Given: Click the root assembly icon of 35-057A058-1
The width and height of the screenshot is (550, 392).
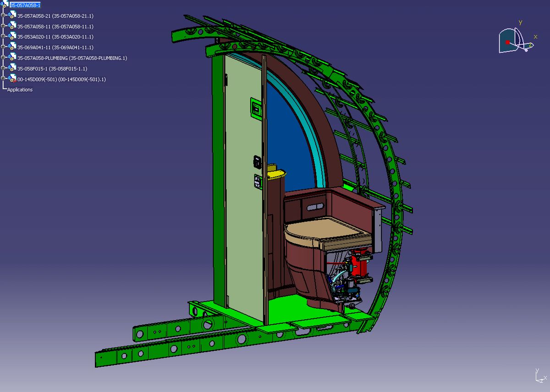Looking at the screenshot, I should pyautogui.click(x=5, y=5).
